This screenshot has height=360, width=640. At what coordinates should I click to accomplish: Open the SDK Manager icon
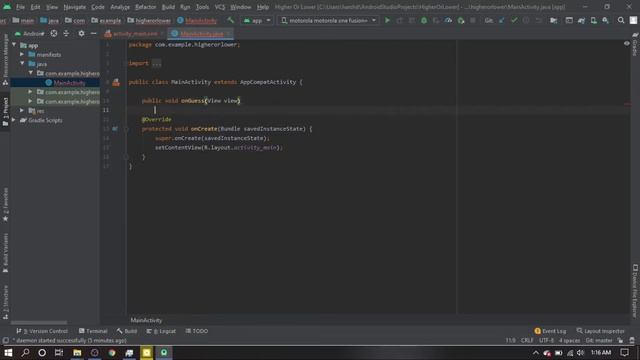[605, 20]
